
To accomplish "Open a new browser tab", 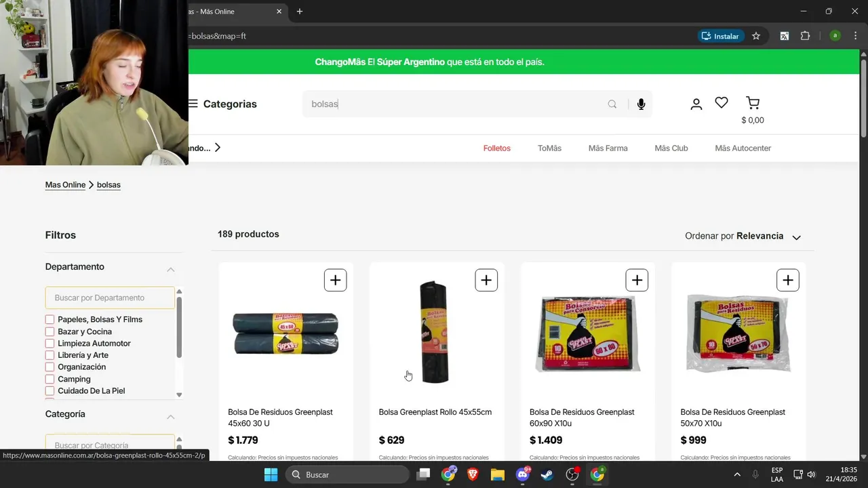I will pyautogui.click(x=300, y=12).
